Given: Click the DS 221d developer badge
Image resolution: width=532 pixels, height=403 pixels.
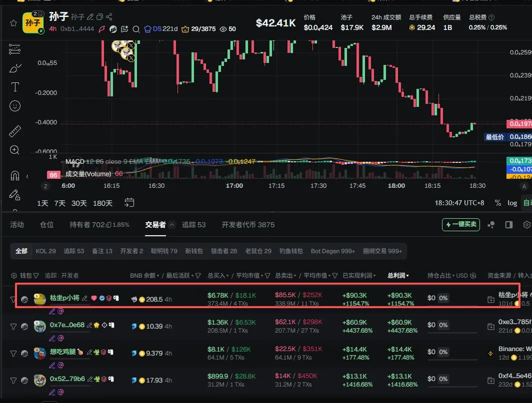Looking at the screenshot, I should tap(161, 29).
